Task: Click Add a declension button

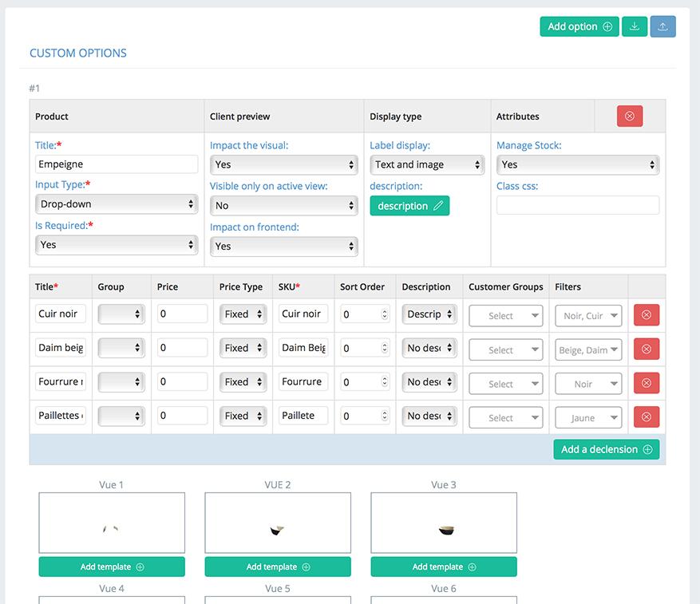Action: point(607,449)
